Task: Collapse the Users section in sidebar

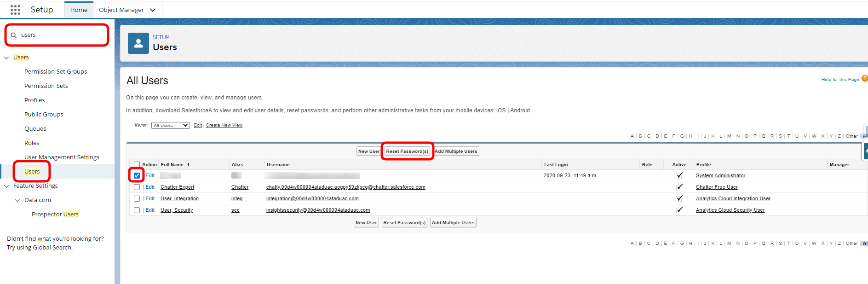Action: coord(6,58)
